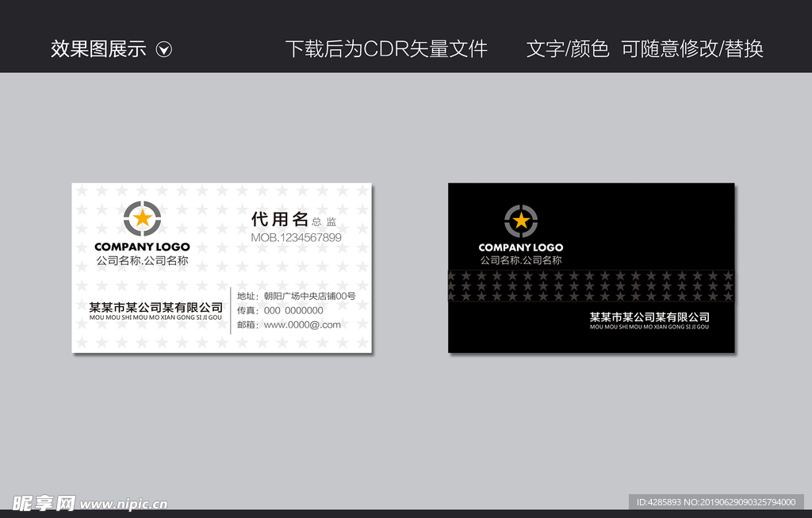The width and height of the screenshot is (812, 518).
Task: Select the COMPANY LOGO label on the black card
Action: 521,247
